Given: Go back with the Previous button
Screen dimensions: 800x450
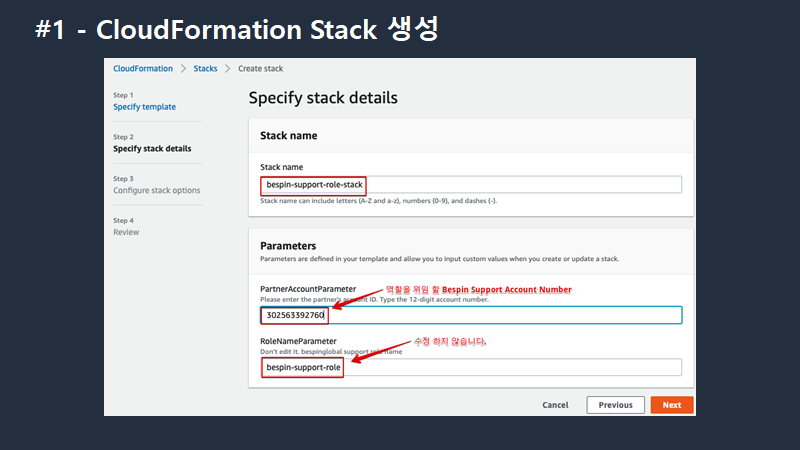Looking at the screenshot, I should [x=615, y=405].
